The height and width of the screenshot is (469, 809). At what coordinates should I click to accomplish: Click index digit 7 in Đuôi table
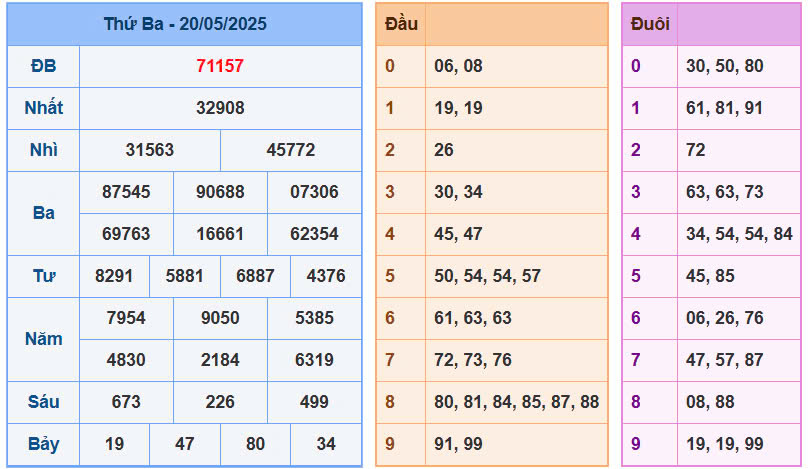click(636, 360)
